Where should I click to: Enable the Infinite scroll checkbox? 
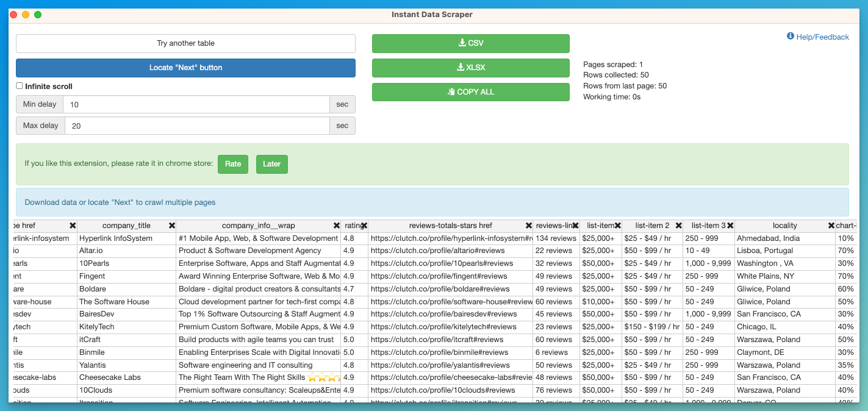(20, 86)
